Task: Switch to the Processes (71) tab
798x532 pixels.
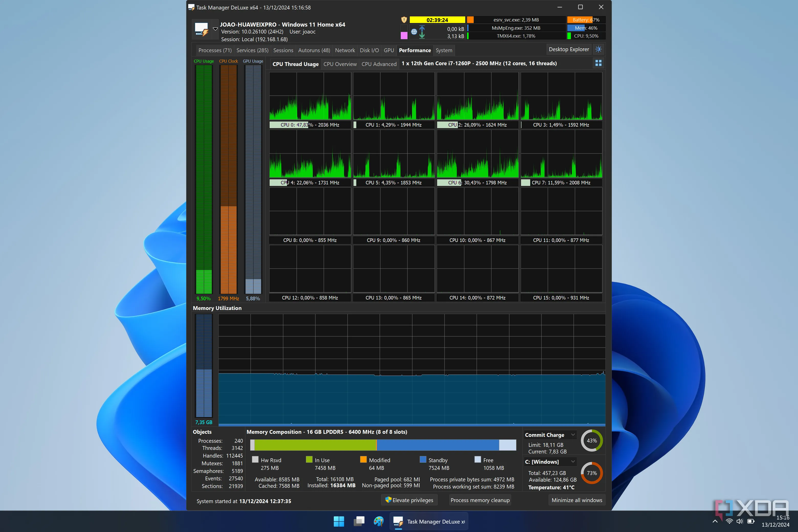Action: pos(215,50)
